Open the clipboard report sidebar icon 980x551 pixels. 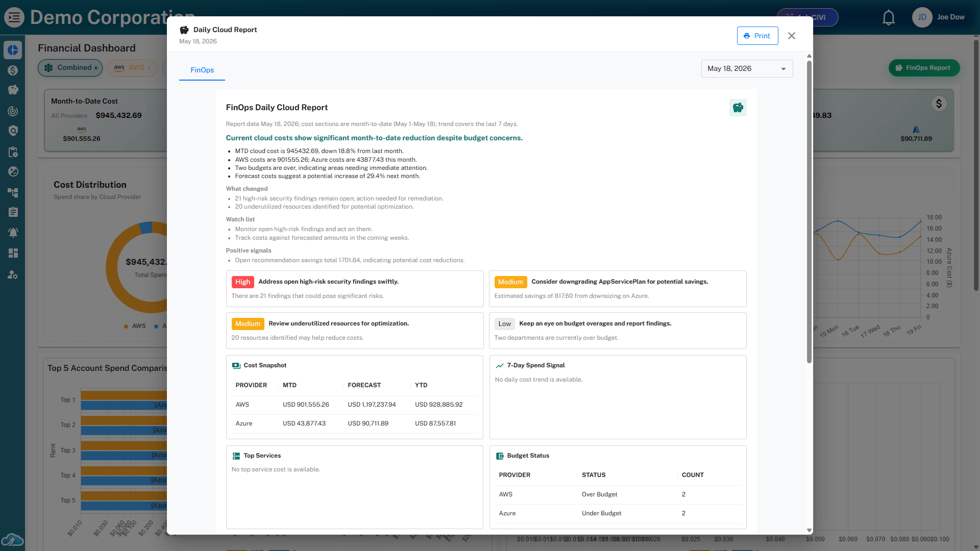(x=13, y=212)
